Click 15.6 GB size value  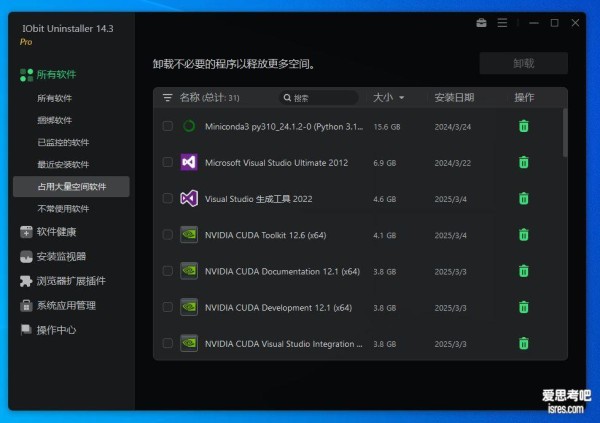(x=387, y=127)
